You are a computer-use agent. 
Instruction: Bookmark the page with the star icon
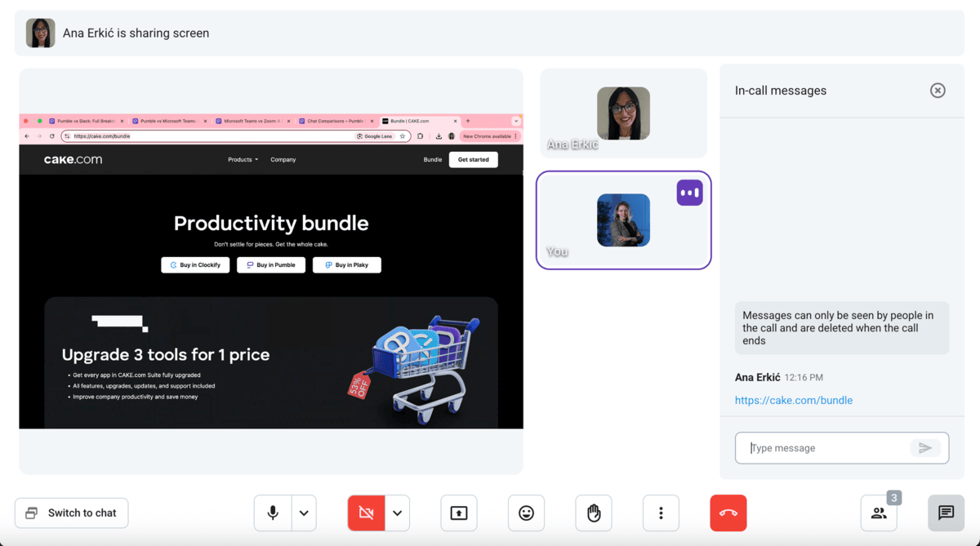coord(403,136)
